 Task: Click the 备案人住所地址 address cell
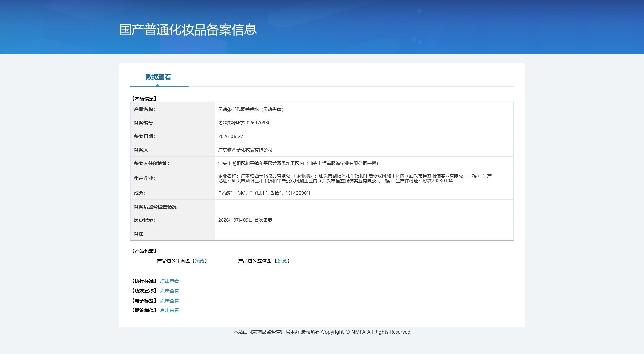364,163
